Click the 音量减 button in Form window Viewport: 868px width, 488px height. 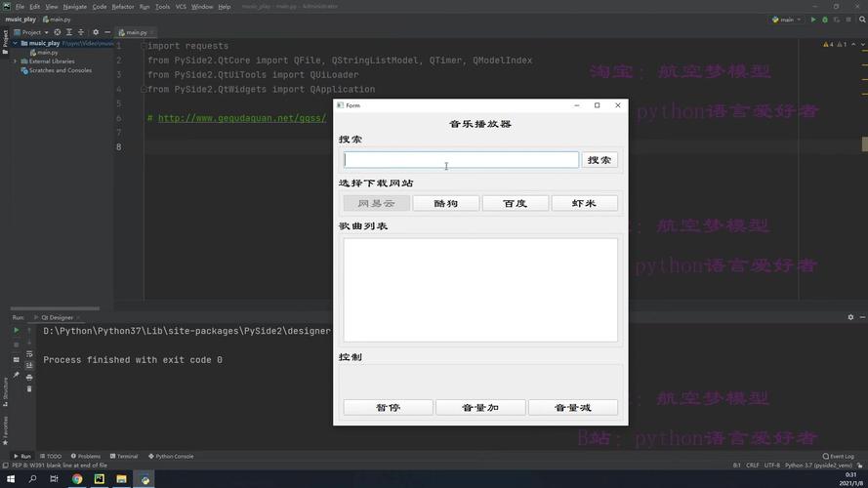tap(573, 408)
